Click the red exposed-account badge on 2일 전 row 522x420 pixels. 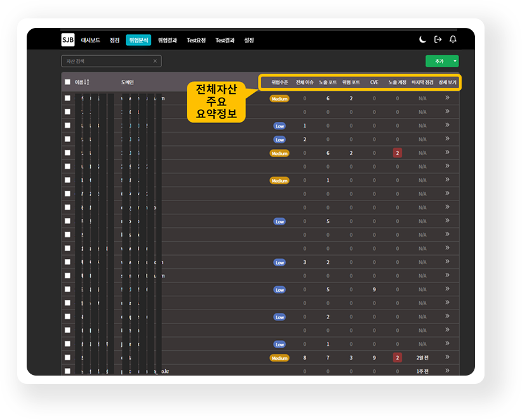[398, 357]
